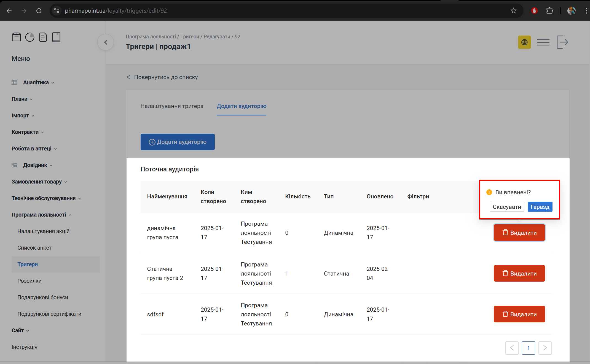Click the document icon in sidebar header
The height and width of the screenshot is (364, 590).
43,37
